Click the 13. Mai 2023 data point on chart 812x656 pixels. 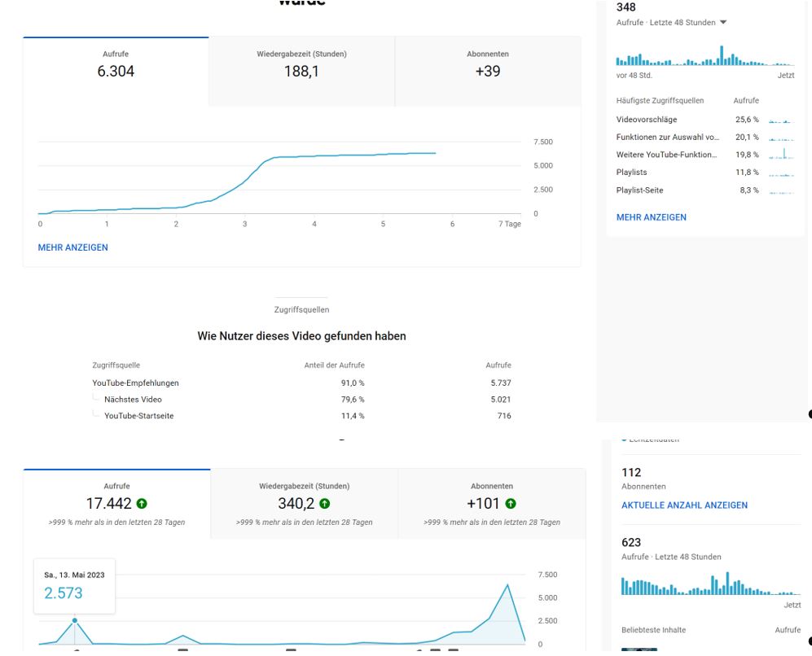75,620
